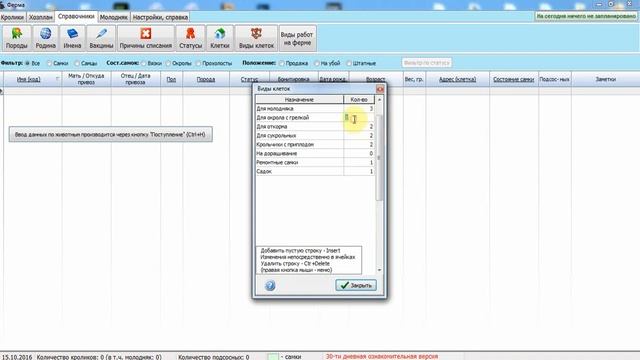This screenshot has height=360, width=640.
Task: Click the Подсос-ных column header
Action: [554, 79]
